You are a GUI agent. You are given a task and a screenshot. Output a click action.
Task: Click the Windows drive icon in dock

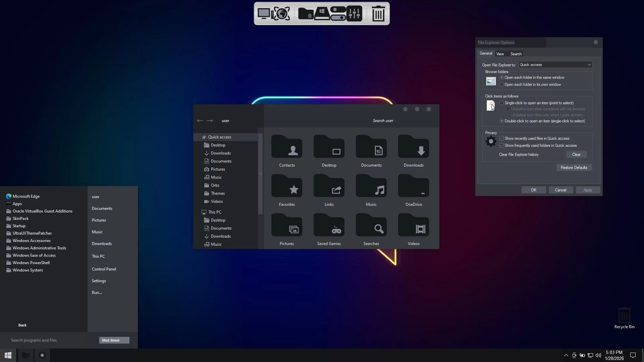(322, 13)
